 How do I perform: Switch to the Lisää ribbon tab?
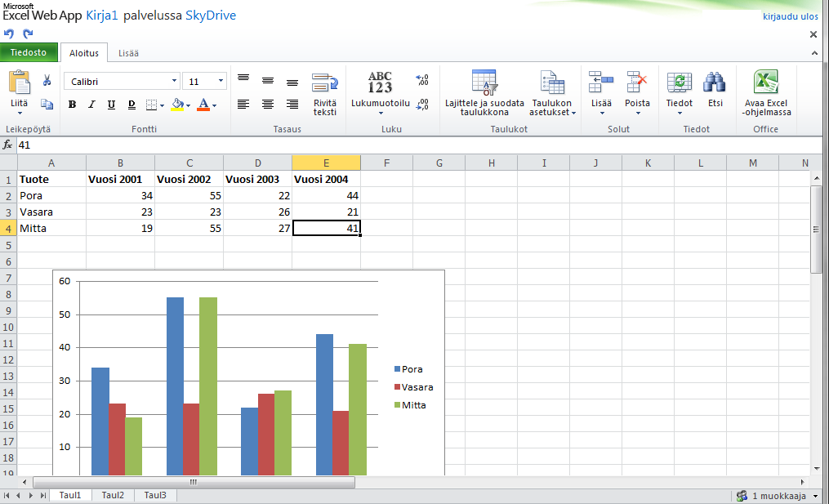(128, 53)
